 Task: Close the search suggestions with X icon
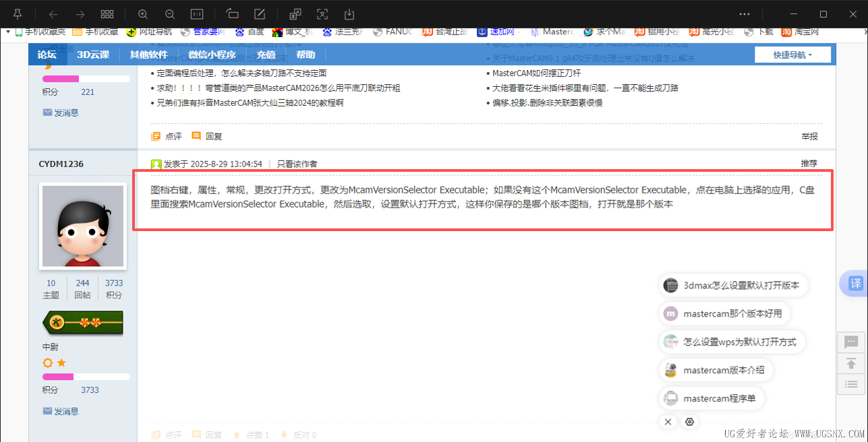click(668, 422)
